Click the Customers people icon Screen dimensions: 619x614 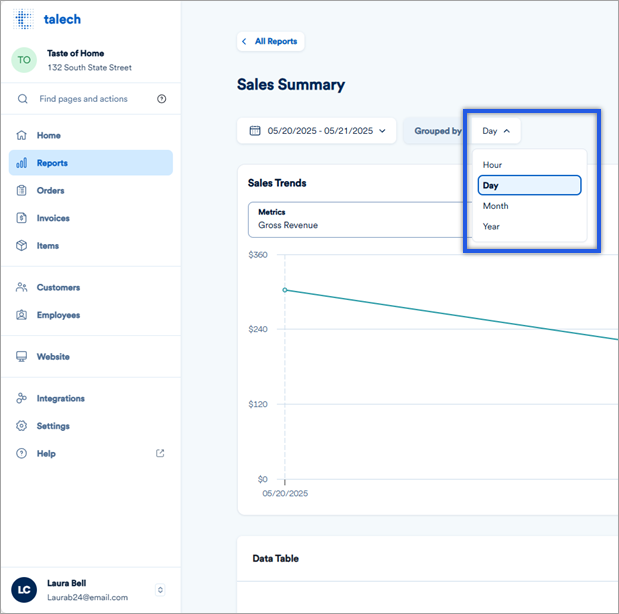click(21, 287)
